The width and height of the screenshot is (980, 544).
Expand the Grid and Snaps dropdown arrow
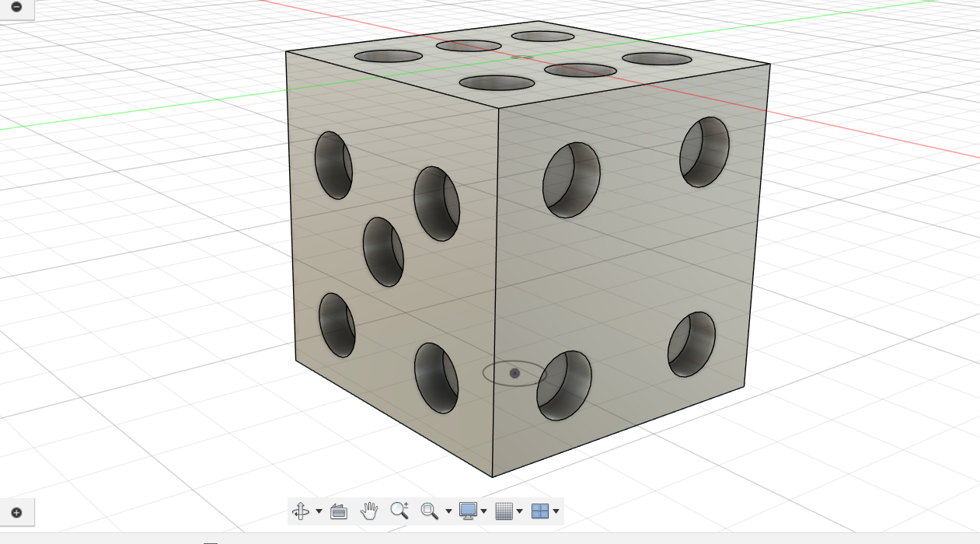click(520, 511)
